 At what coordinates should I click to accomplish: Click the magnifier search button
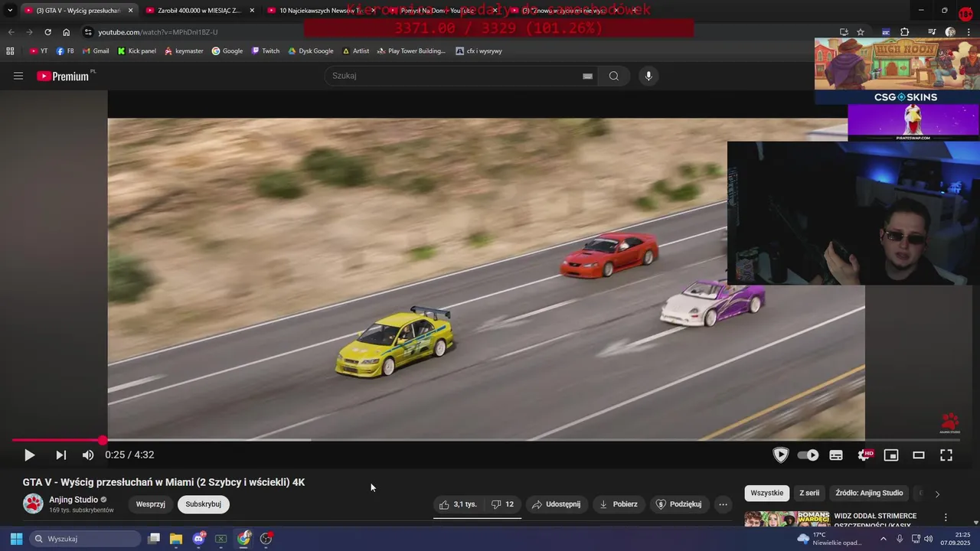coord(614,76)
